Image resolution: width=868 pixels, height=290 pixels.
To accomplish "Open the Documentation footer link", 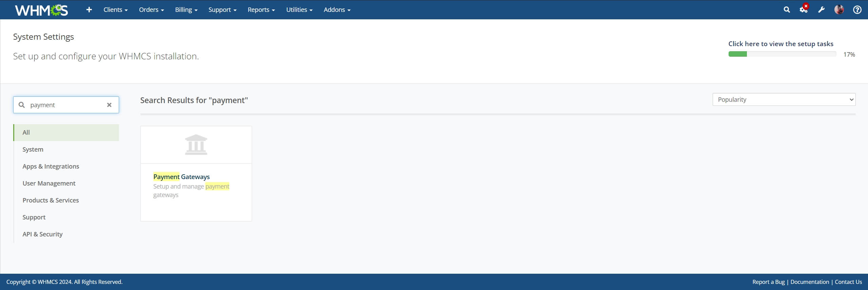I will [809, 282].
